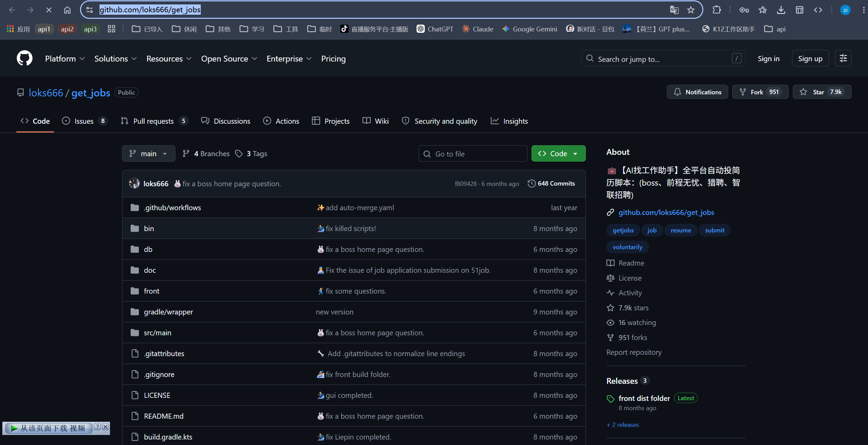868x445 pixels.
Task: Expand the Platform menu
Action: (65, 59)
